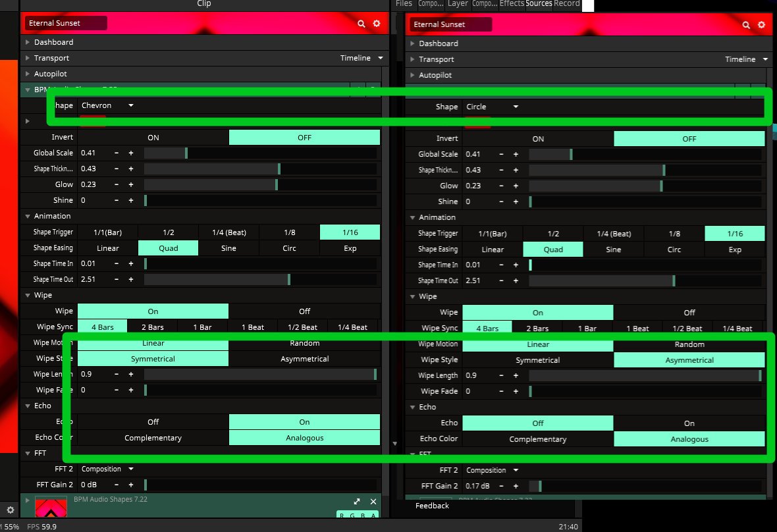Click the search icon in left Clip panel

click(362, 24)
